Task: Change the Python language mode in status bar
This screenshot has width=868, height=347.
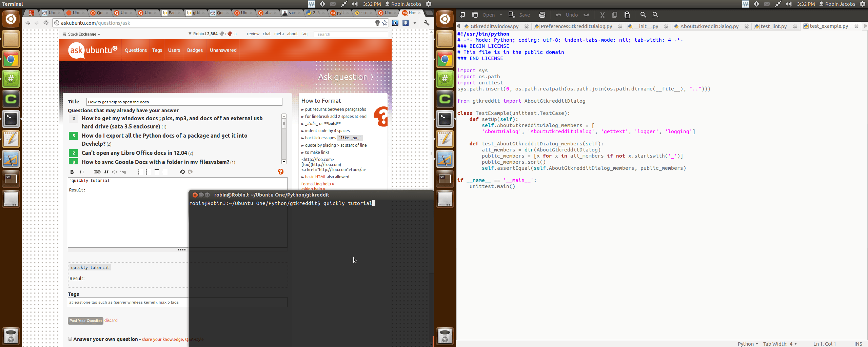Action: [x=748, y=344]
